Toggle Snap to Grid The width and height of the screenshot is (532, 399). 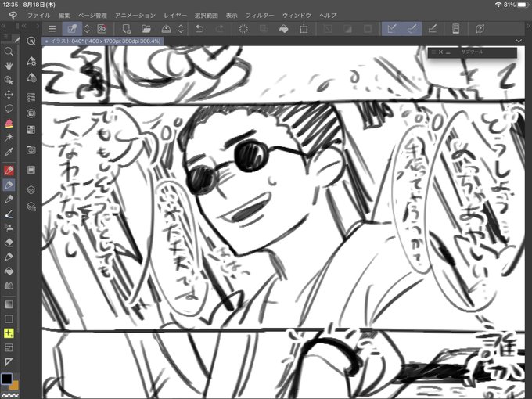click(432, 29)
